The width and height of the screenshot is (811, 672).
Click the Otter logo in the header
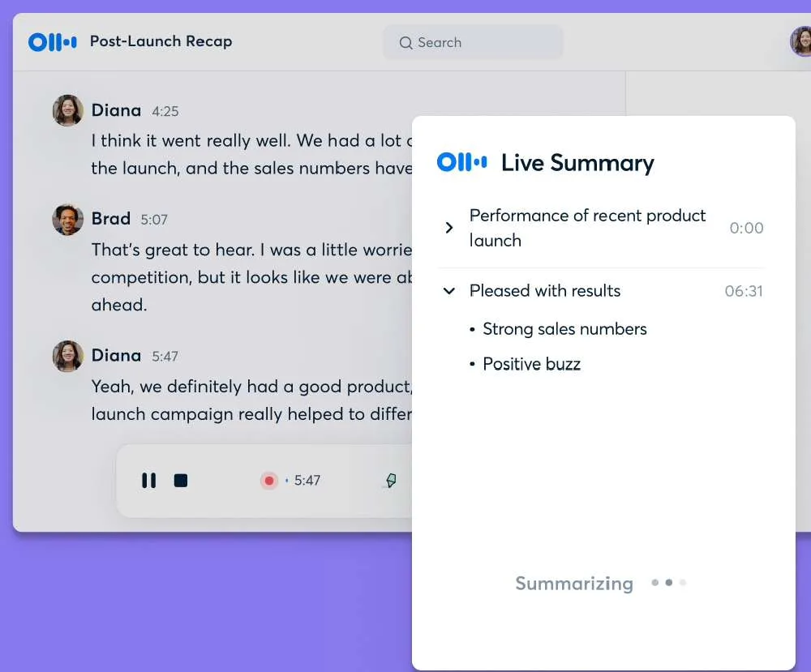click(x=53, y=42)
